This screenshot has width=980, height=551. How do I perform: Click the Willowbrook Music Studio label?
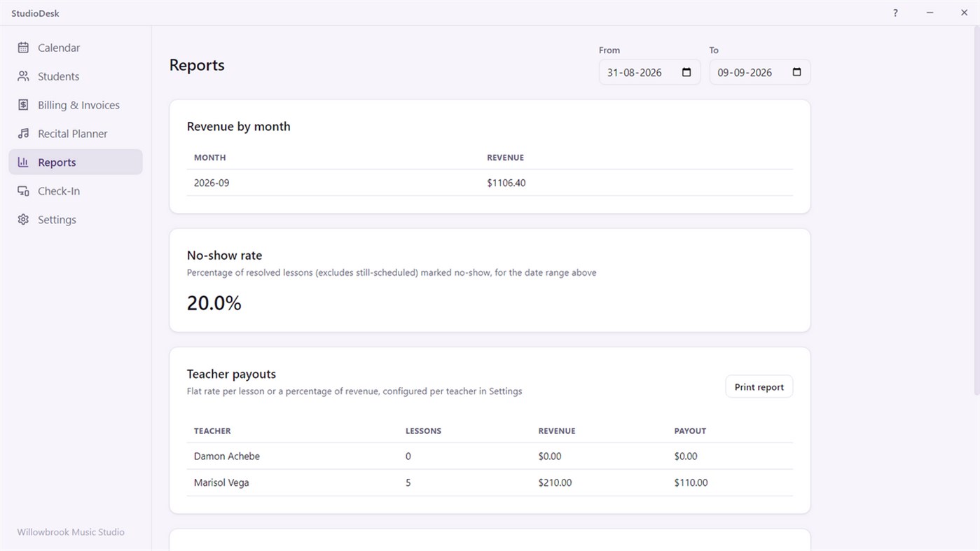71,532
